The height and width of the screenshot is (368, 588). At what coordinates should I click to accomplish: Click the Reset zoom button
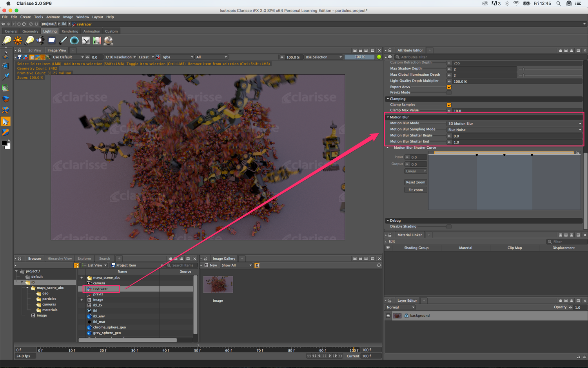(416, 182)
